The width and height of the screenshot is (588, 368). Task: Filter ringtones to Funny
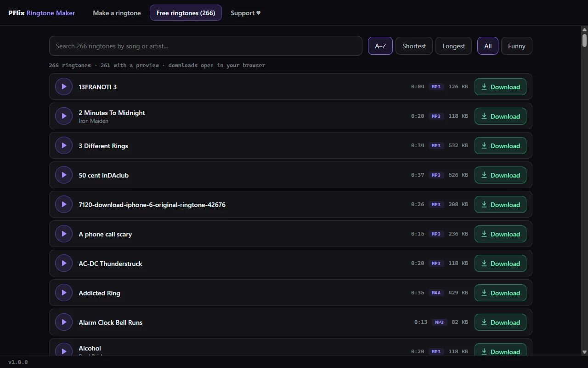[517, 46]
